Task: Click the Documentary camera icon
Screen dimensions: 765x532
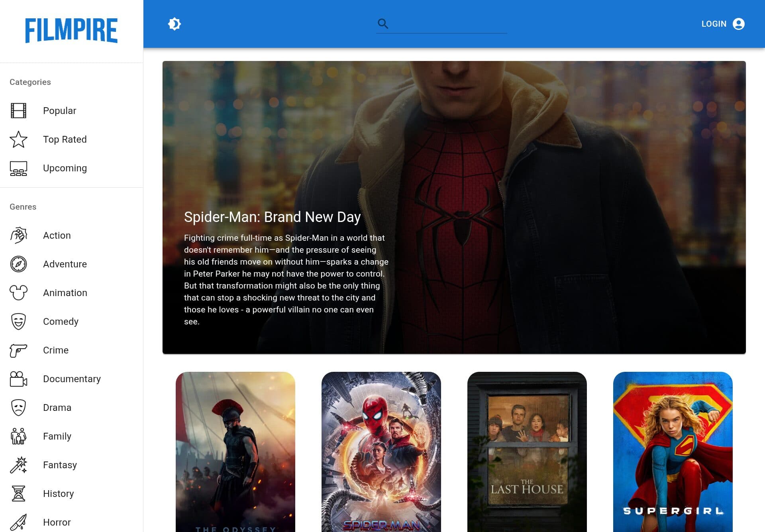Action: [18, 379]
